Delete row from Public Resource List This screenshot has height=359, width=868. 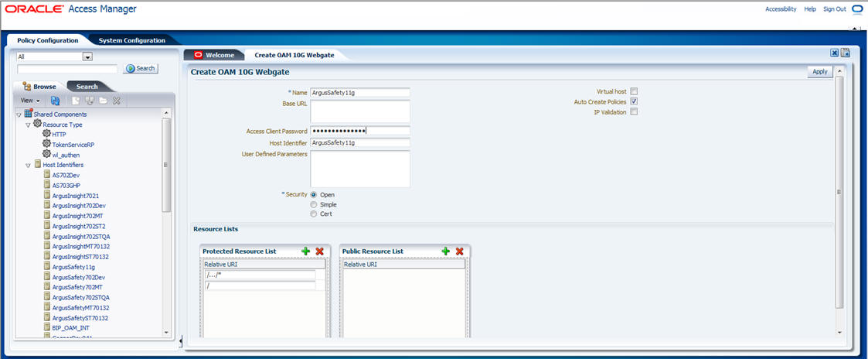pos(459,251)
